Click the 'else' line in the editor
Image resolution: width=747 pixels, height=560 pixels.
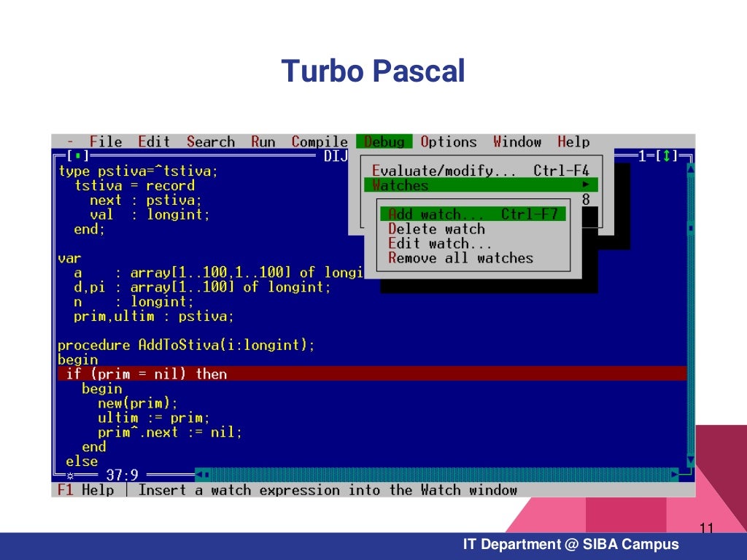82,462
